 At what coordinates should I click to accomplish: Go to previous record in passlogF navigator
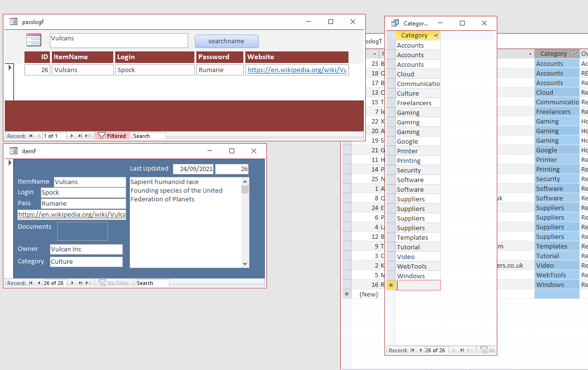38,136
